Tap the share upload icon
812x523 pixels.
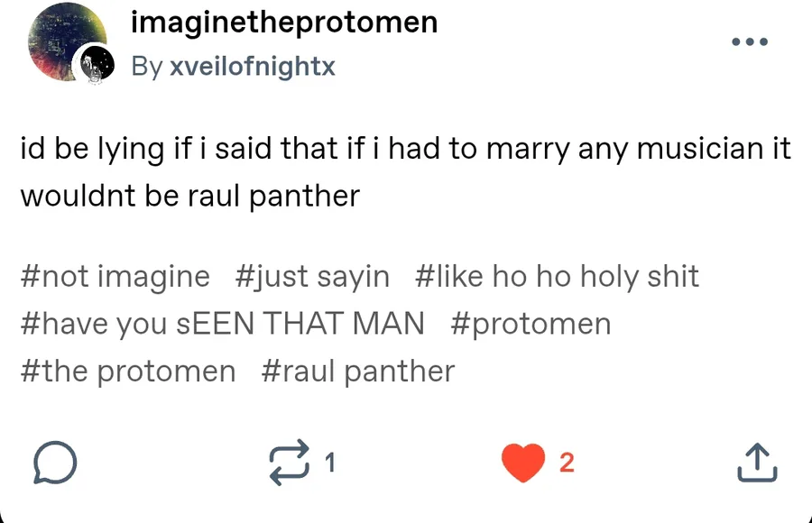pos(757,463)
